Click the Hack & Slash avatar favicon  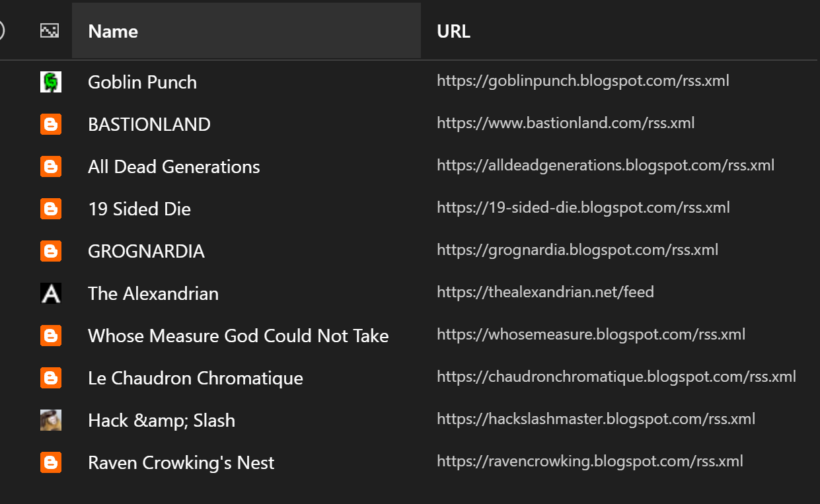coord(51,420)
